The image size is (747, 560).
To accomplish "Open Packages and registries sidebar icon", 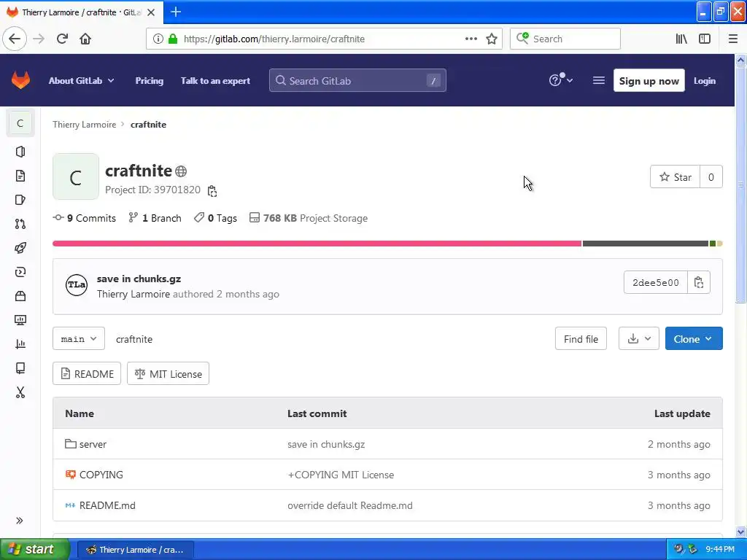I will pyautogui.click(x=20, y=296).
